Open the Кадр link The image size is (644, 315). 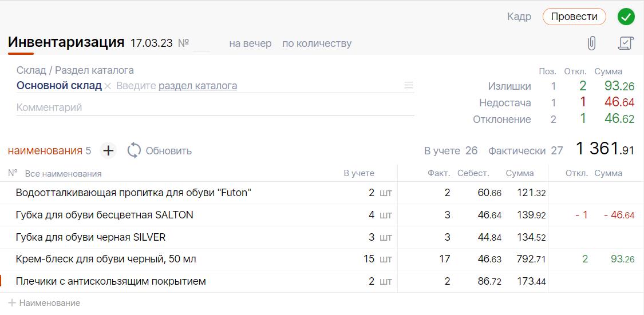[x=519, y=17]
